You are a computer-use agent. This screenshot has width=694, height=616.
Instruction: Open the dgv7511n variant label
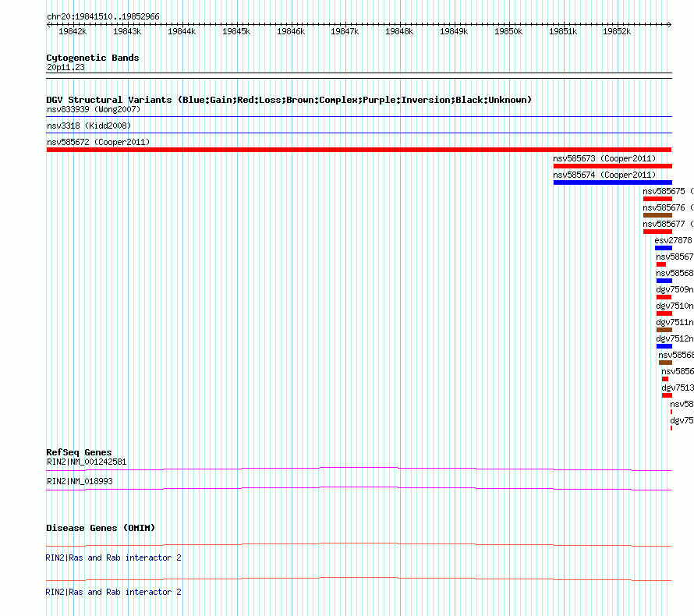[675, 322]
